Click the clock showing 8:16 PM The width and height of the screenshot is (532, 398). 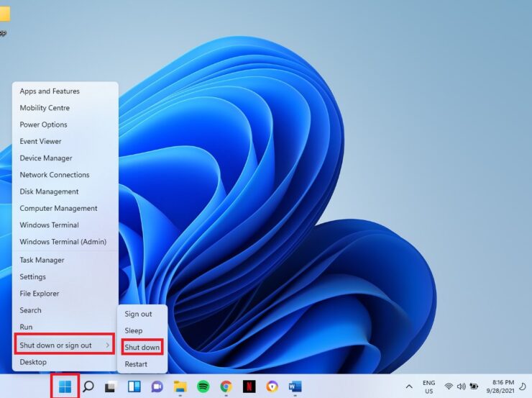[503, 386]
